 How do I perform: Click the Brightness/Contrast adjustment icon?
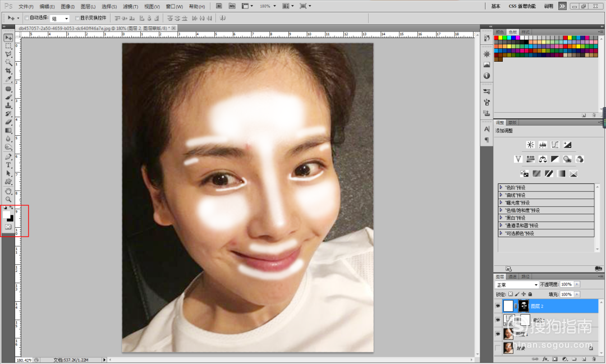pos(530,145)
